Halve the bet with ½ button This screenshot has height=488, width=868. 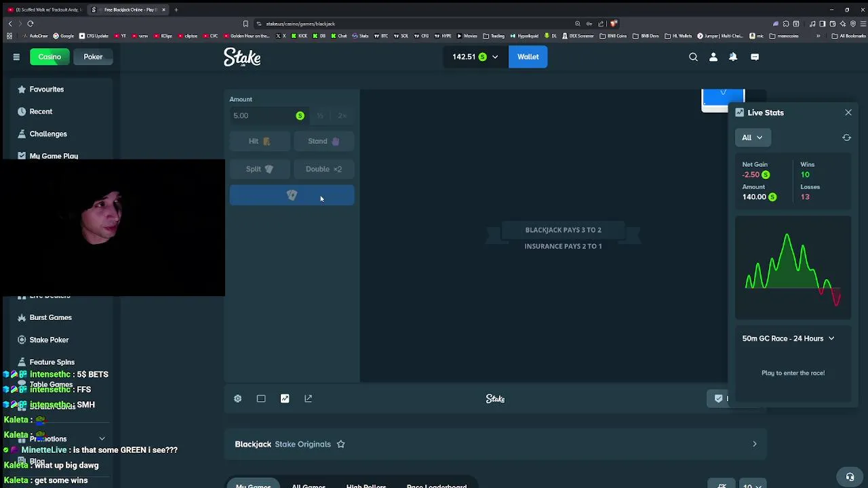[320, 116]
